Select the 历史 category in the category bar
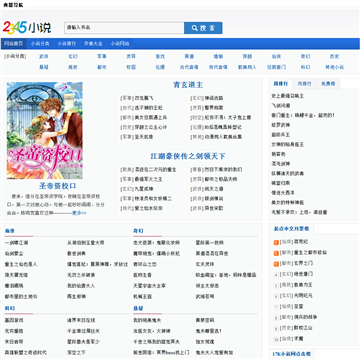This screenshot has width=360, height=360. (334, 56)
